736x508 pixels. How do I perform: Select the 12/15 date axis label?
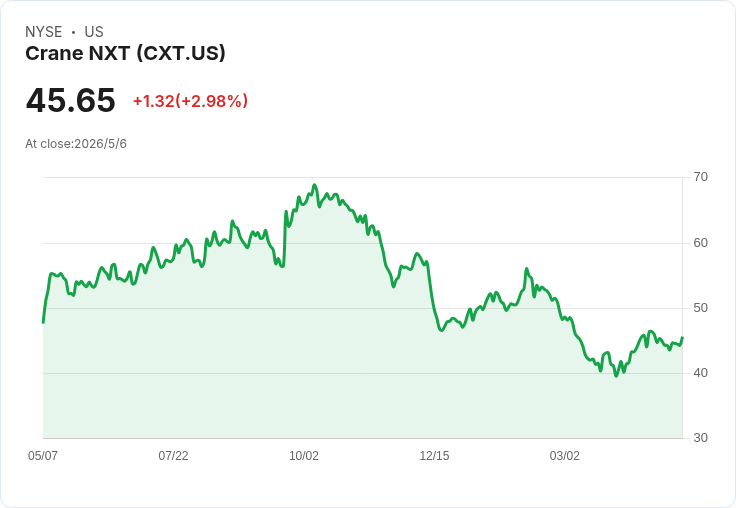click(x=434, y=455)
